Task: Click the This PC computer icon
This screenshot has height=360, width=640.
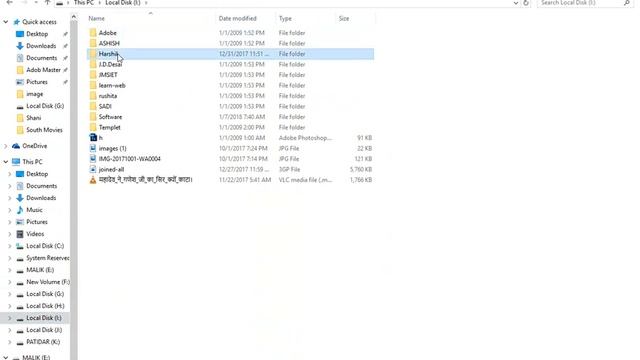Action: [x=16, y=162]
